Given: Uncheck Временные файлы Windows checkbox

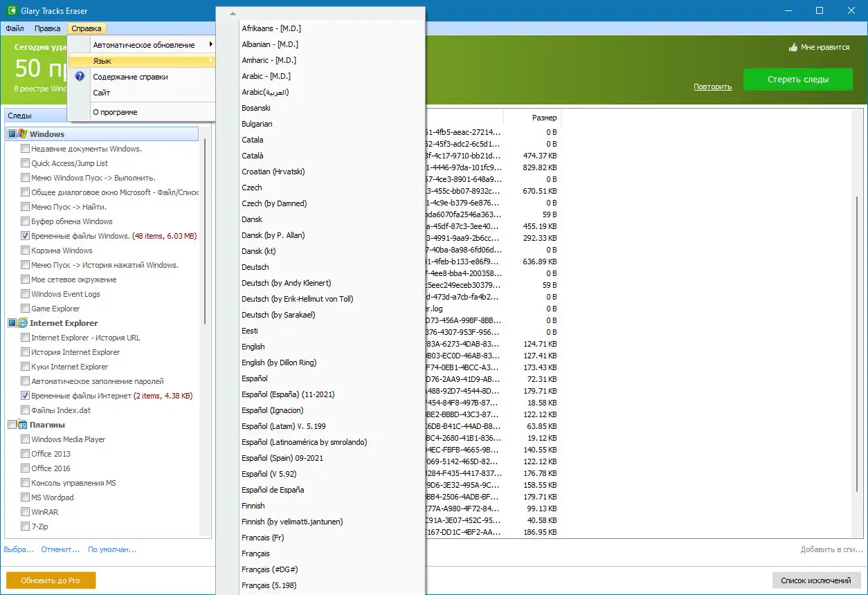Looking at the screenshot, I should click(25, 236).
